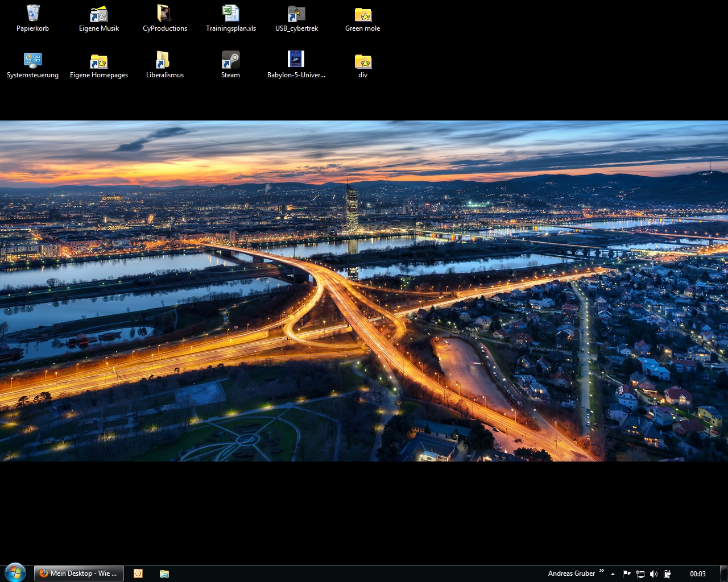728x582 pixels.
Task: Open the volume speaker tray icon
Action: (653, 574)
